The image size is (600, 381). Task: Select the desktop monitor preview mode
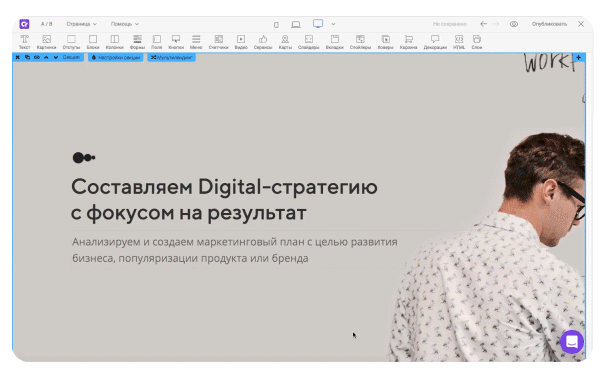318,24
